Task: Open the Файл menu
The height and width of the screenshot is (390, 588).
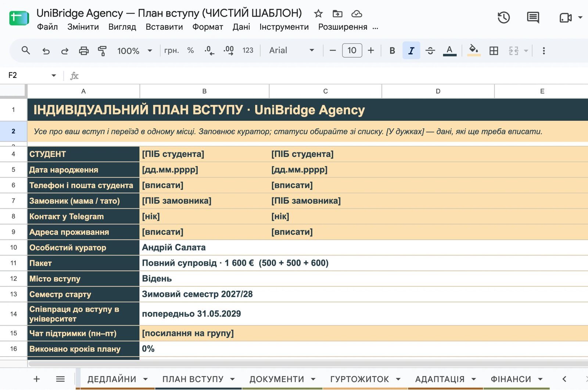Action: click(x=47, y=27)
